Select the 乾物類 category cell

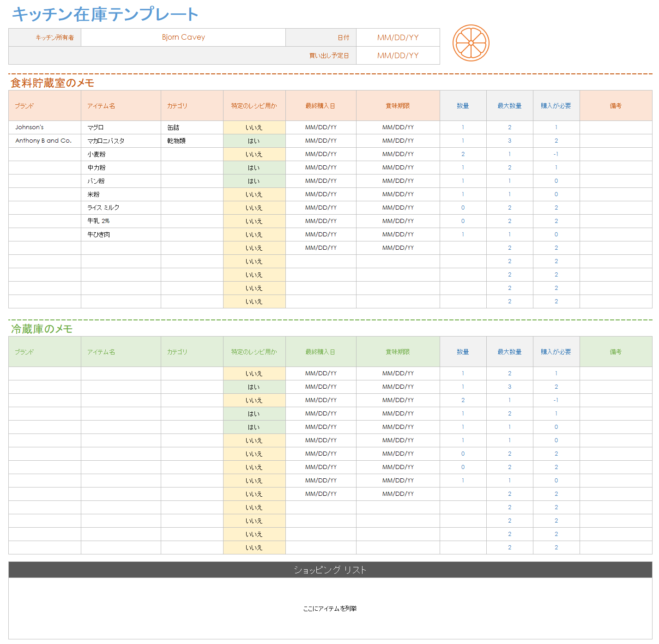pos(192,141)
